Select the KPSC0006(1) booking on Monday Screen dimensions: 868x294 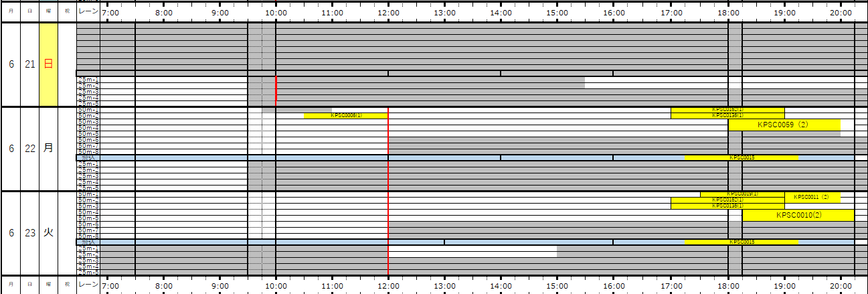[346, 116]
